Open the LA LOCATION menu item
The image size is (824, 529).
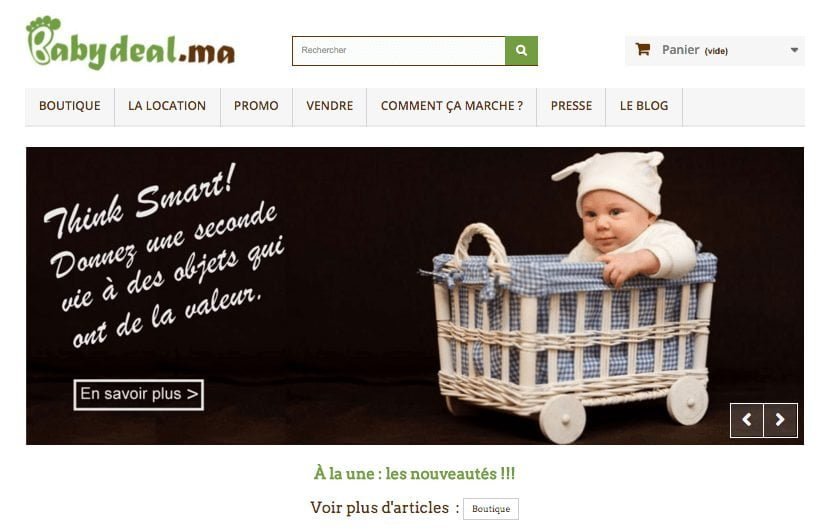click(167, 106)
